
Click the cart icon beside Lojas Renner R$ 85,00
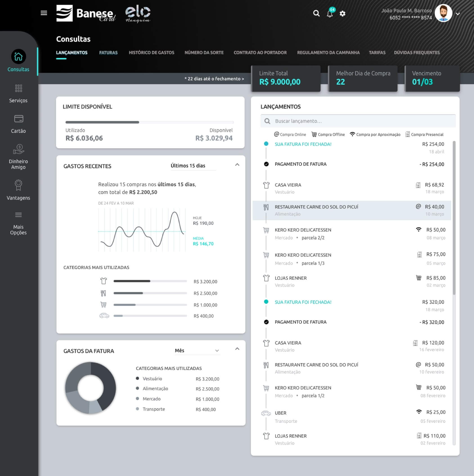(x=419, y=278)
